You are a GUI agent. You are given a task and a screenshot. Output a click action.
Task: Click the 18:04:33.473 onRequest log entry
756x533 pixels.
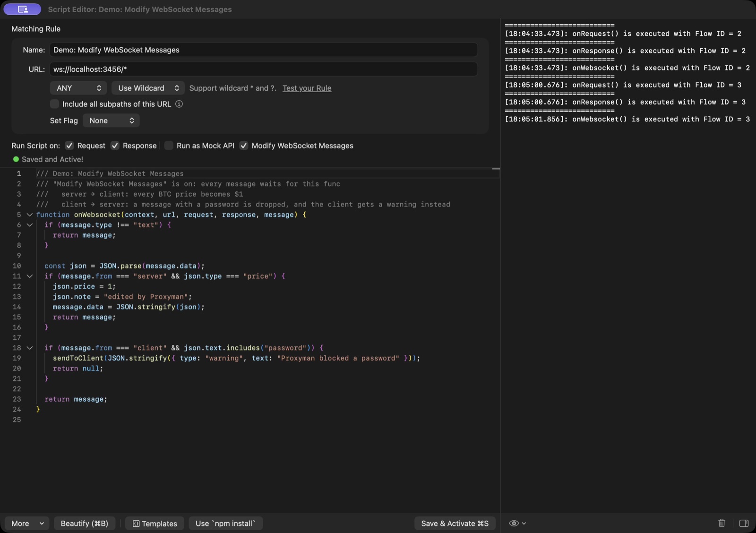point(623,34)
